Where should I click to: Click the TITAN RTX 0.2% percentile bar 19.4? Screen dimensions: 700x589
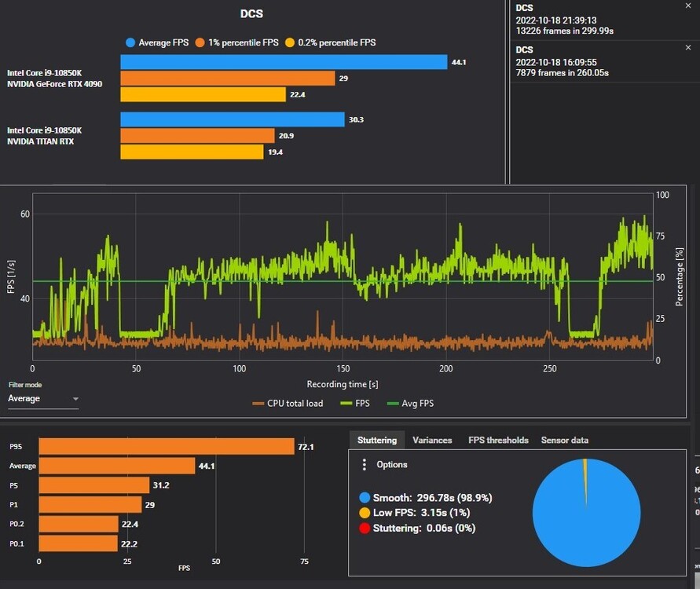click(192, 152)
